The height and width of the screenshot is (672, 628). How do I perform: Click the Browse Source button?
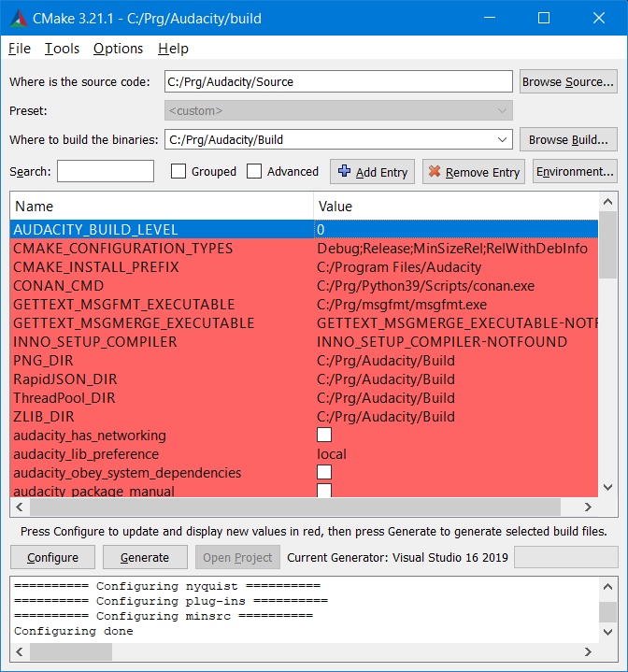pos(568,81)
